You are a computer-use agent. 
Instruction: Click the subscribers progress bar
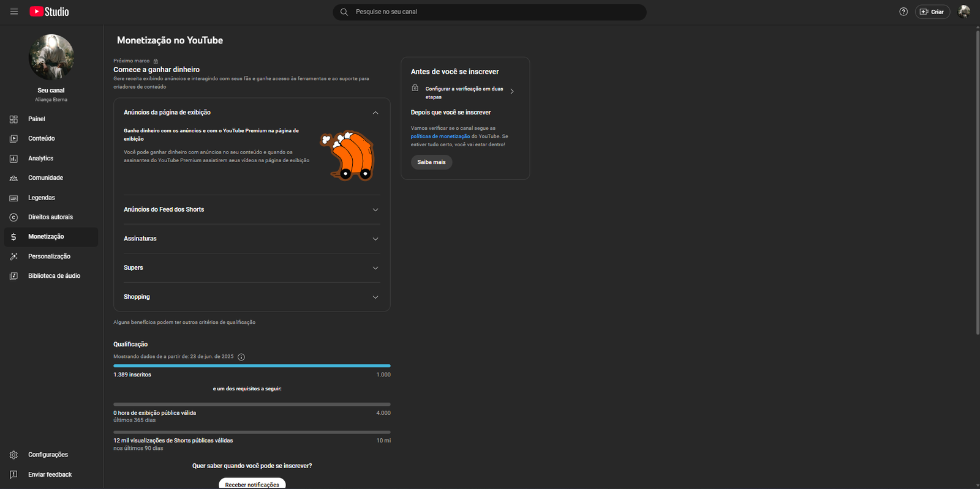252,366
